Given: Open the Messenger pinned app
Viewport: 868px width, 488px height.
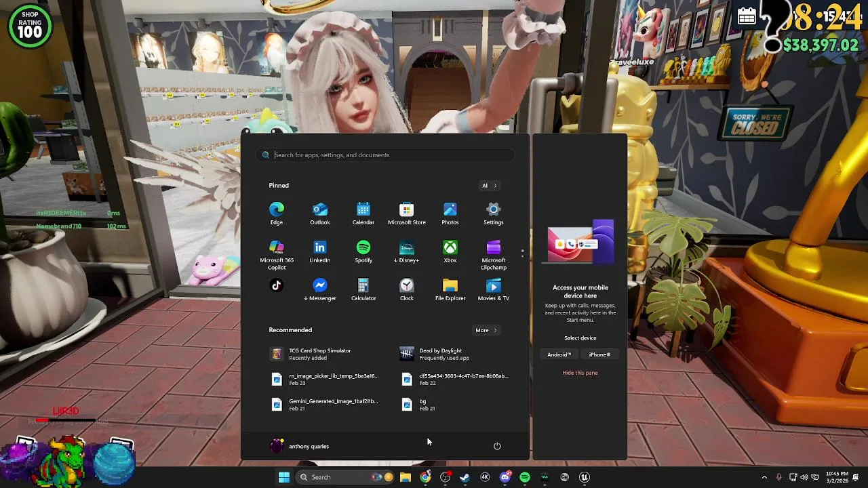Looking at the screenshot, I should (320, 290).
